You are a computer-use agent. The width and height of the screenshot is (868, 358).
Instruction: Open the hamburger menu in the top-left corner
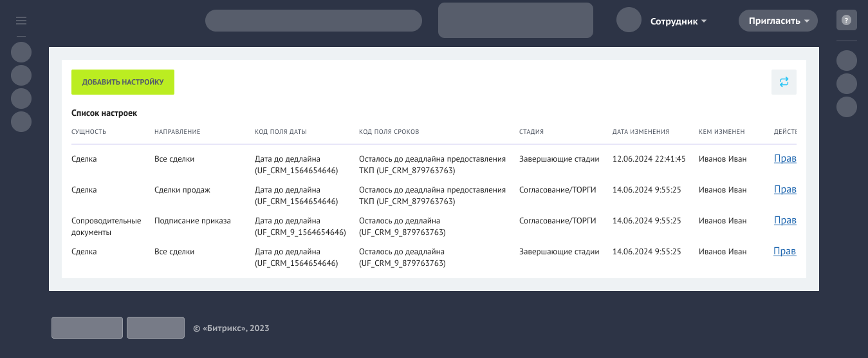(x=21, y=21)
